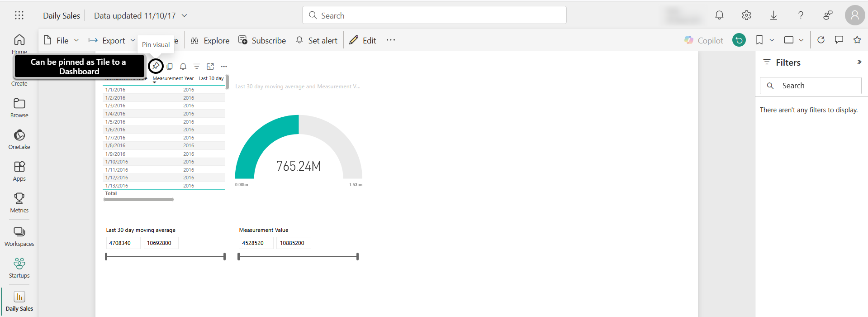Click the Pin visual icon on the table
Image resolution: width=868 pixels, height=317 pixels.
pos(156,66)
